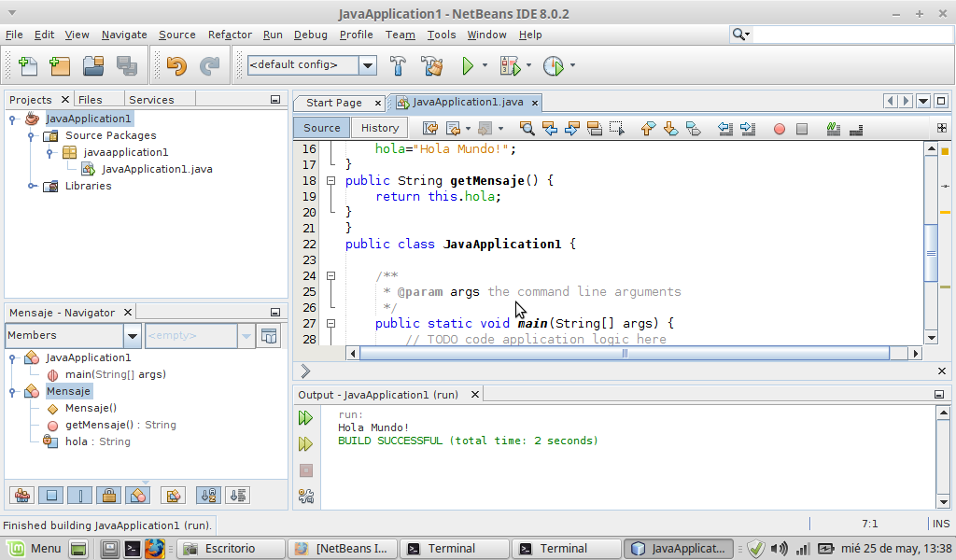Open the default config dropdown
The height and width of the screenshot is (560, 956).
(368, 65)
